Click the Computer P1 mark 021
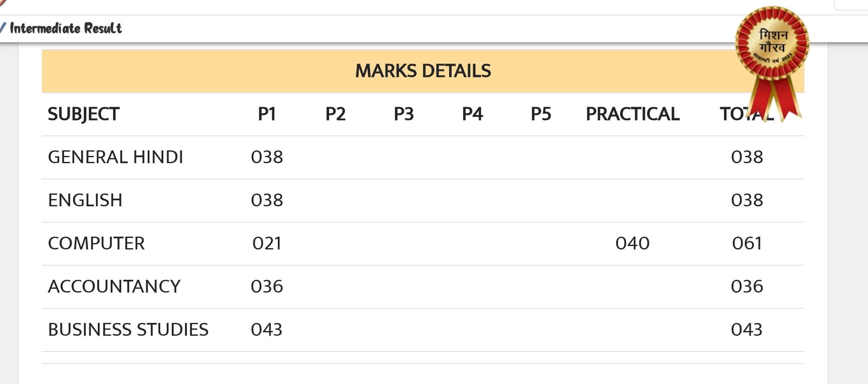Image resolution: width=868 pixels, height=384 pixels. point(267,243)
